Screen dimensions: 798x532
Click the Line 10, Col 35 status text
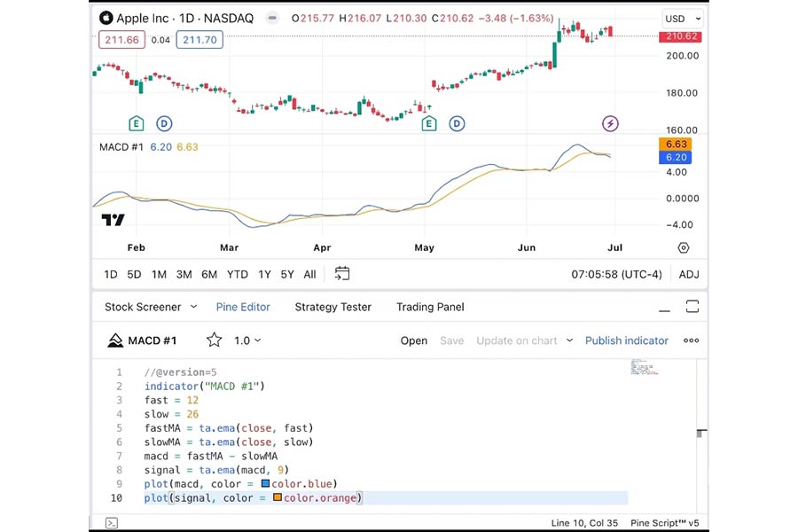tap(584, 523)
